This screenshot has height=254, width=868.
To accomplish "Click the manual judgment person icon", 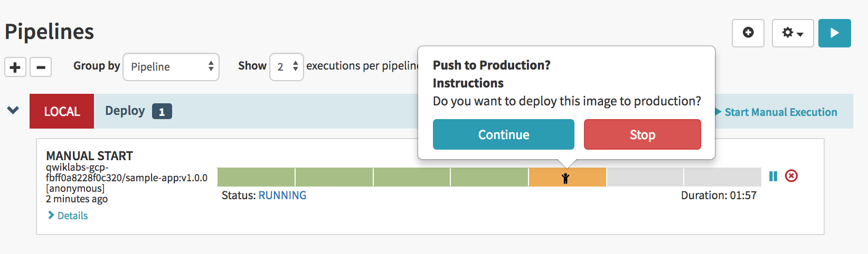I will (x=565, y=178).
